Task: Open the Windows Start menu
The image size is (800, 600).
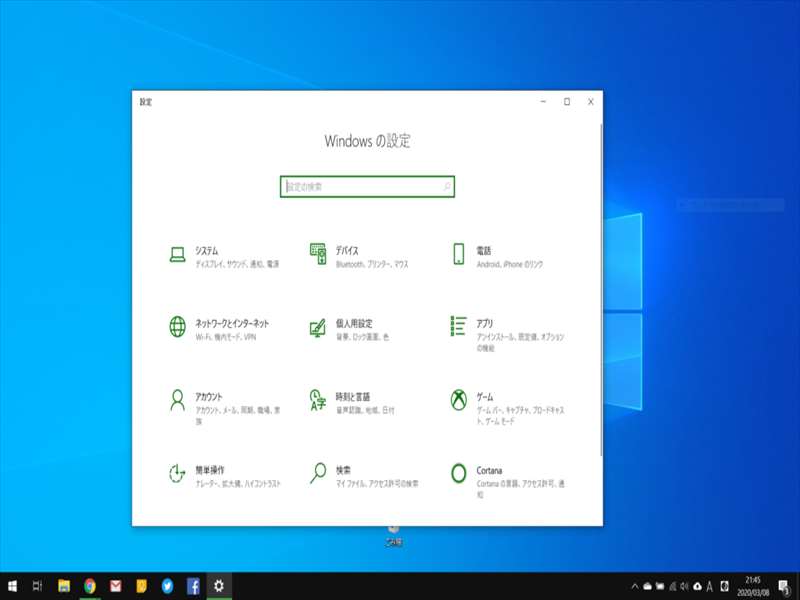Action: tap(12, 586)
